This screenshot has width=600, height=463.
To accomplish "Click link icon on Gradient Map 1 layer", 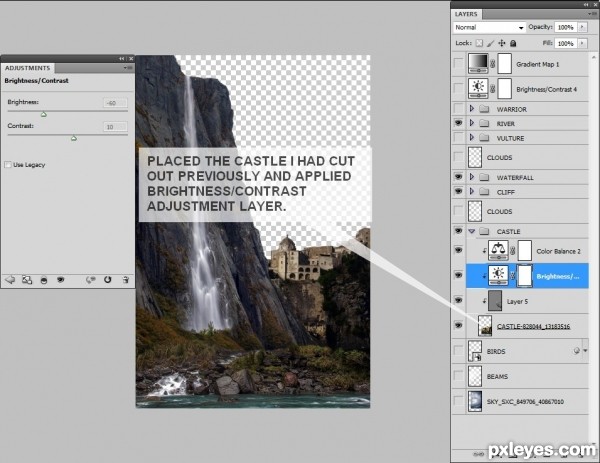I will [x=493, y=64].
